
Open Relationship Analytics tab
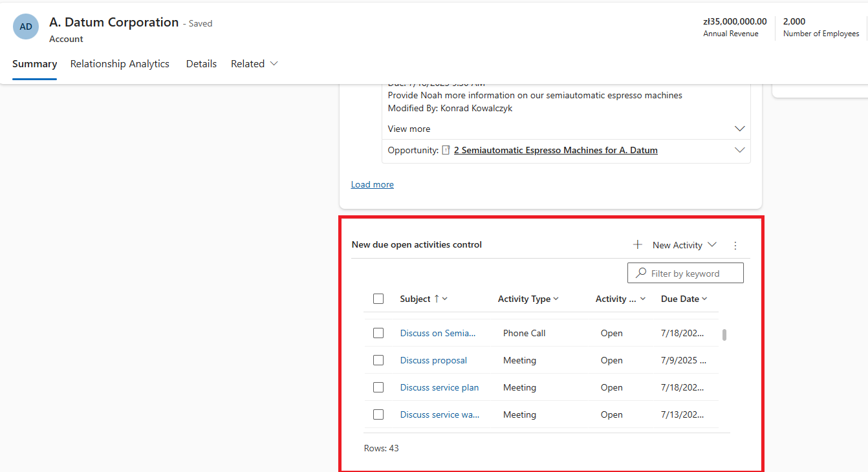120,63
